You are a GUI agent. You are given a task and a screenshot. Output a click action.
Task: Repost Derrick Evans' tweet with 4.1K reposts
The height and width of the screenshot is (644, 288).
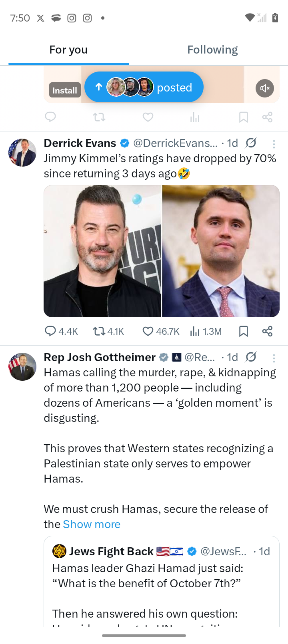[98, 331]
